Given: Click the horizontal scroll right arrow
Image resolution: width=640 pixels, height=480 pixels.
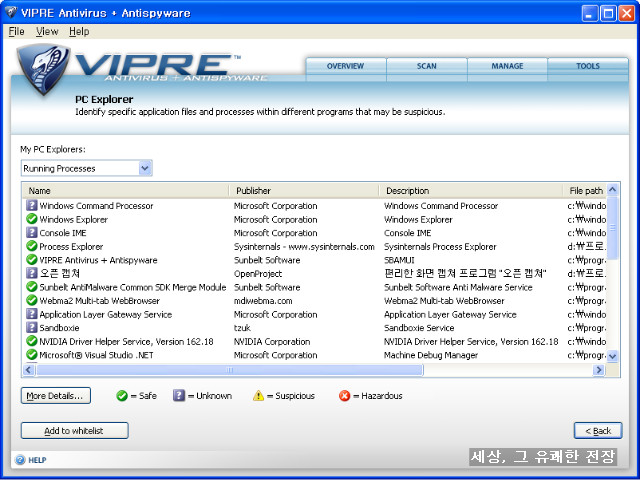Looking at the screenshot, I should (599, 370).
